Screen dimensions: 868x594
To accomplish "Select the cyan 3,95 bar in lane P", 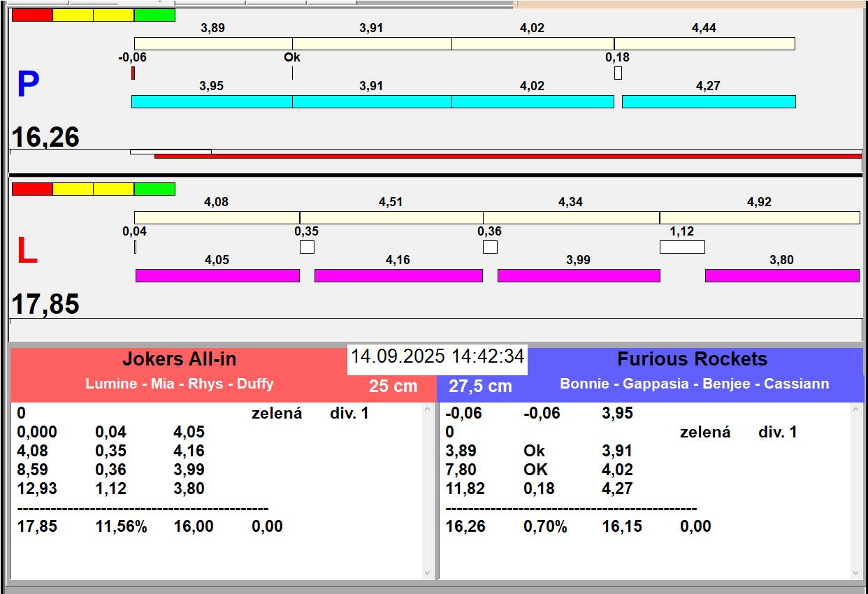I will click(x=212, y=101).
